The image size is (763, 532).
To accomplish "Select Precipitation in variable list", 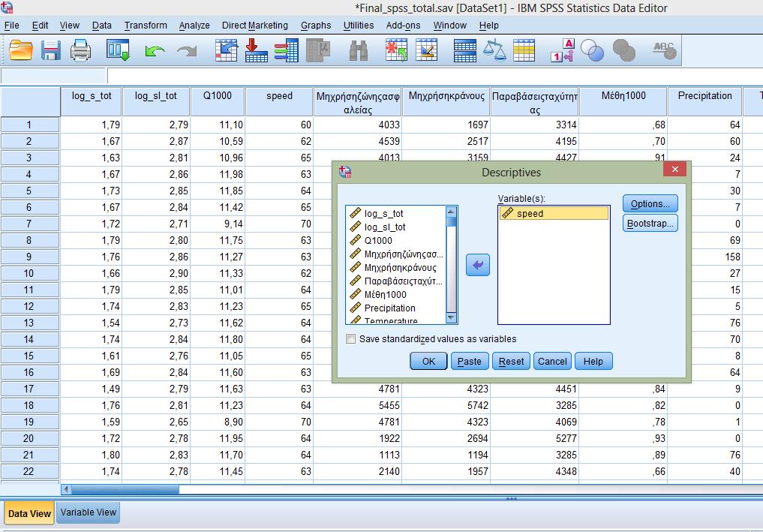I will coord(395,308).
